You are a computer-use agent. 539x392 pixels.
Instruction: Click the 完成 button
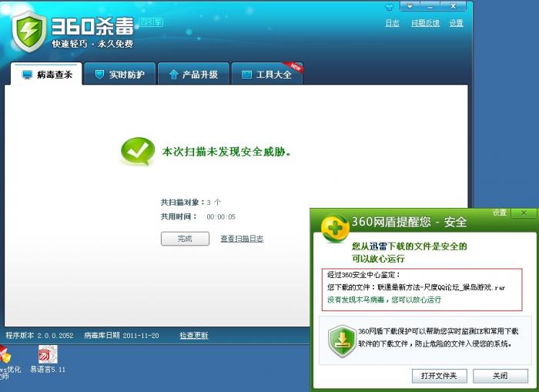185,239
